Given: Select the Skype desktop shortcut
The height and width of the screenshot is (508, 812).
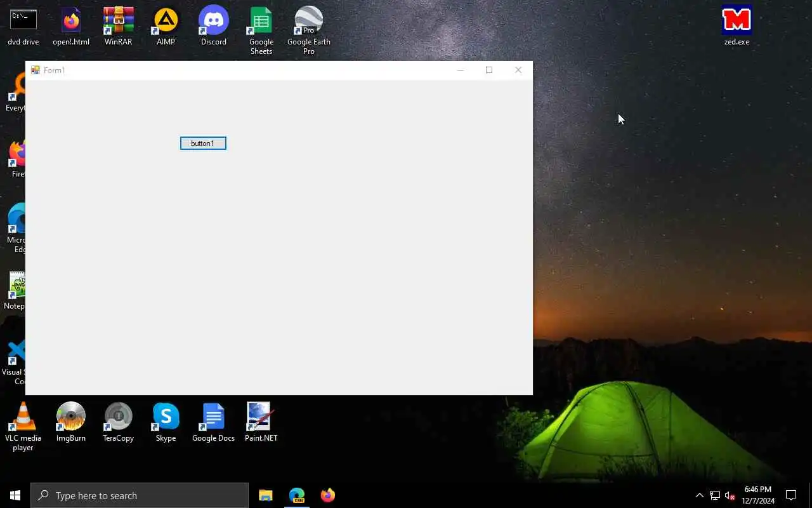Looking at the screenshot, I should coord(166,422).
